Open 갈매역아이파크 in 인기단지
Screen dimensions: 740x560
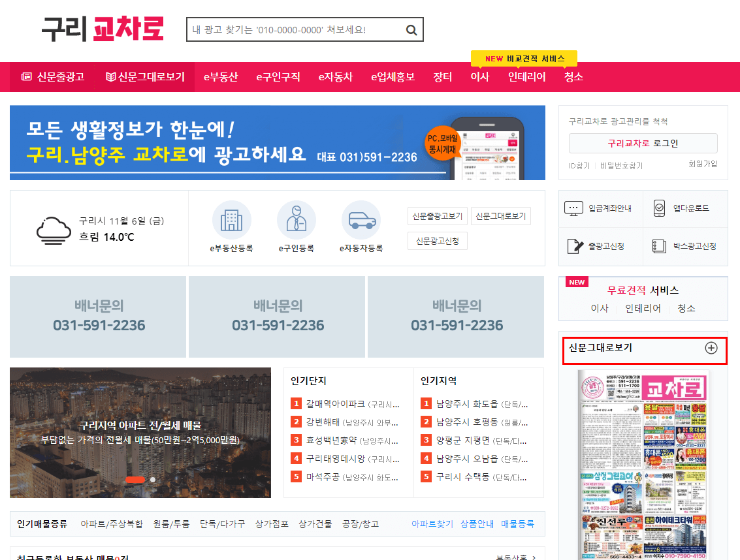pyautogui.click(x=353, y=404)
